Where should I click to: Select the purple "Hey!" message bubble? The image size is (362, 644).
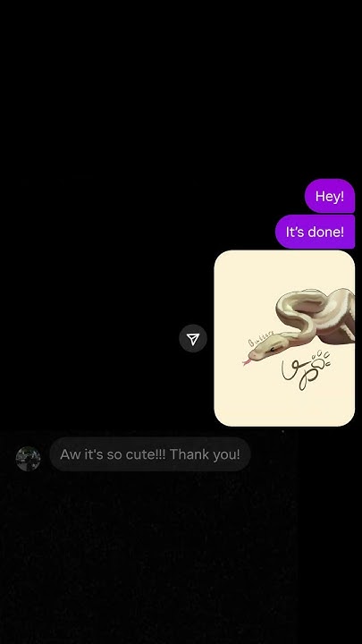(330, 196)
